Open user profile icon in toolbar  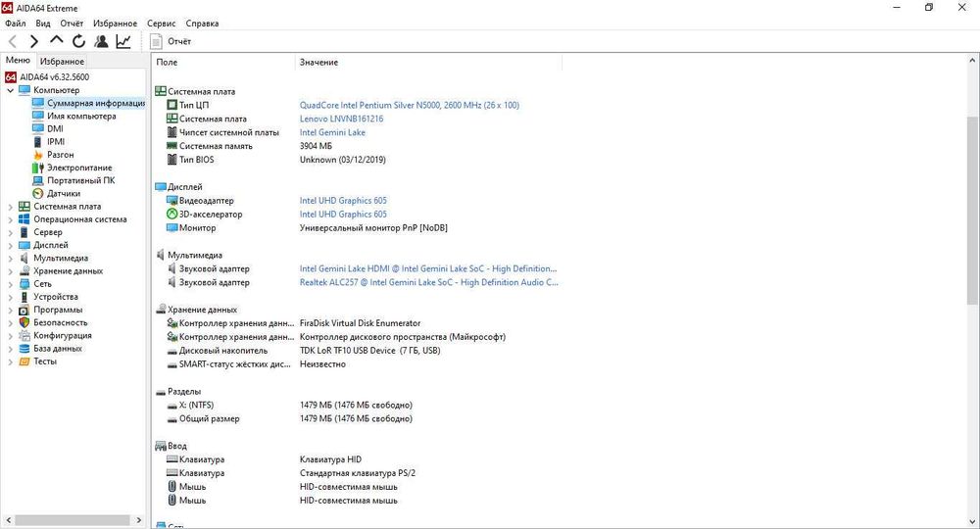[x=101, y=41]
